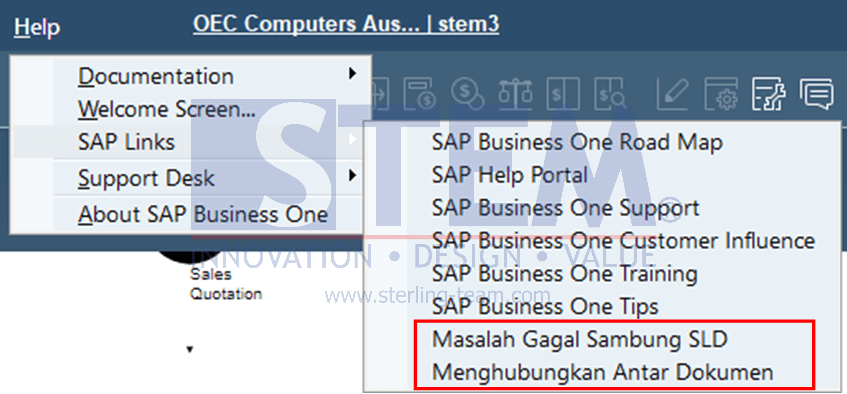Choose About SAP Business One

pyautogui.click(x=203, y=215)
